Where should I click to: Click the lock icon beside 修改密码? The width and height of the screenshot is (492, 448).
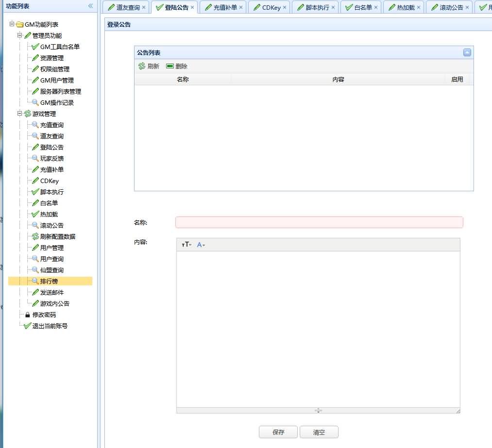[x=28, y=315]
